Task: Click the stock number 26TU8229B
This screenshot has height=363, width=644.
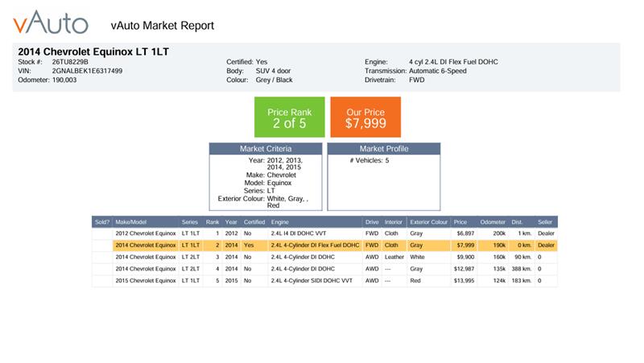Action: click(x=70, y=62)
